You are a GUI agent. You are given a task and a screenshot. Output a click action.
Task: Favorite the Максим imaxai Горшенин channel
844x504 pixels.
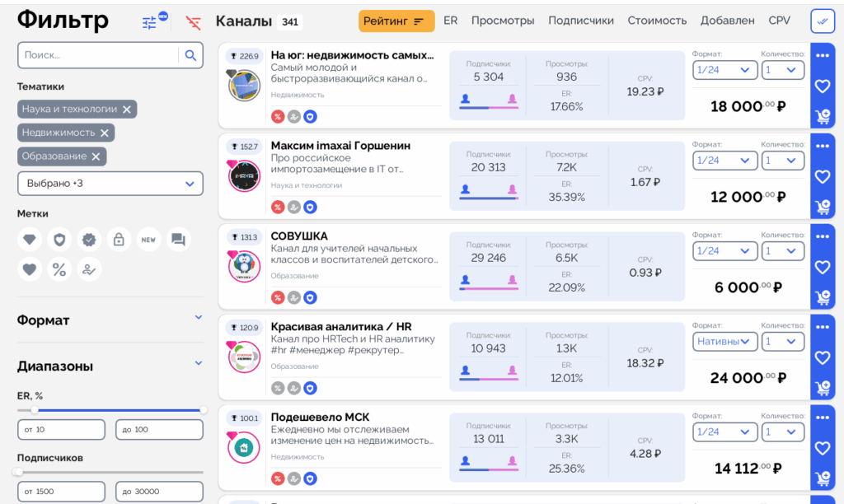pyautogui.click(x=822, y=176)
